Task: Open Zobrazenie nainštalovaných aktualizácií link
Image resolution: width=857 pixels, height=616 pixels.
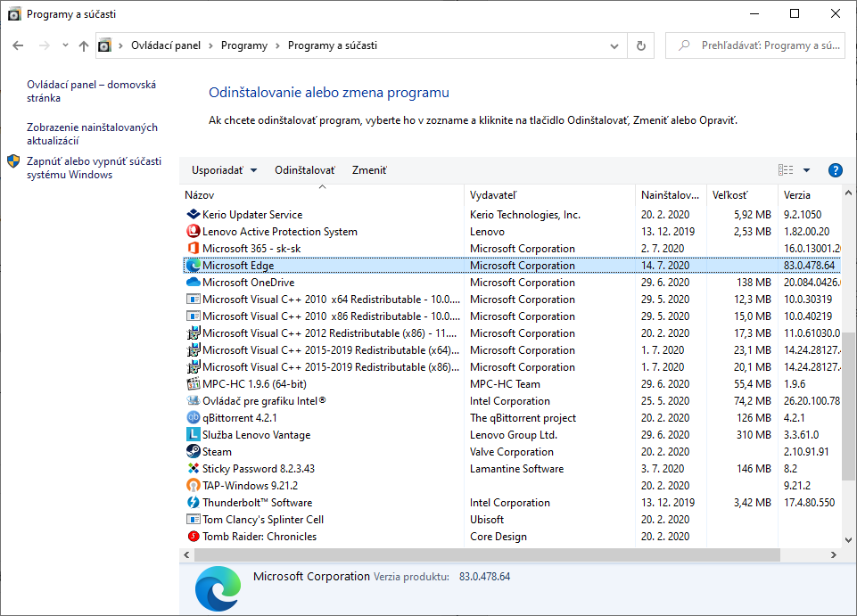Action: click(x=92, y=134)
